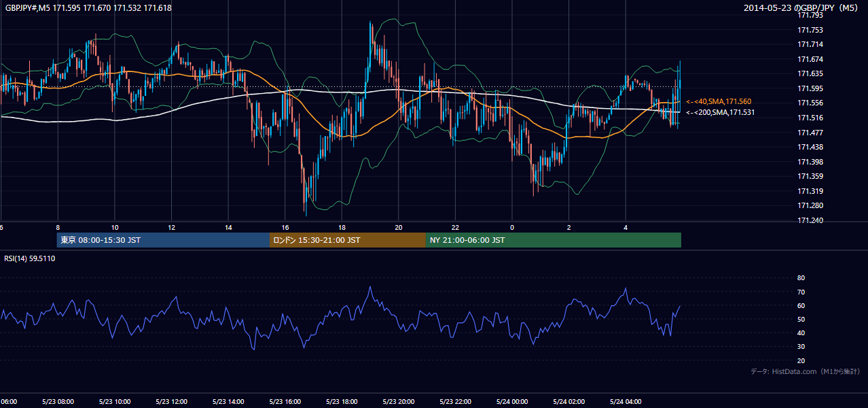Click price axis label 171.240

click(x=809, y=220)
